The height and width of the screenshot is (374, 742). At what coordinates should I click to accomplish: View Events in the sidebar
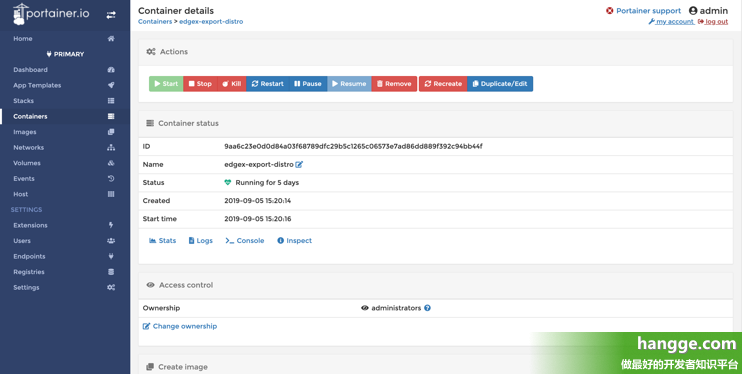coord(24,179)
